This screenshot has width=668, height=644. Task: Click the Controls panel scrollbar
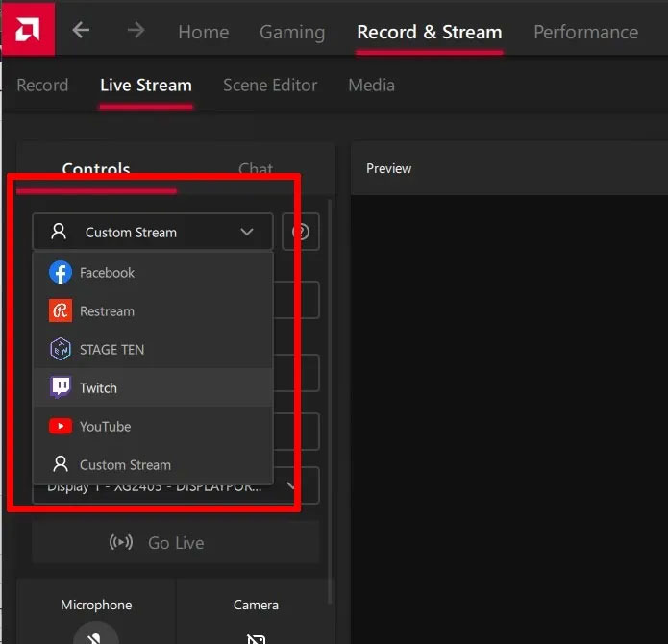pyautogui.click(x=330, y=401)
